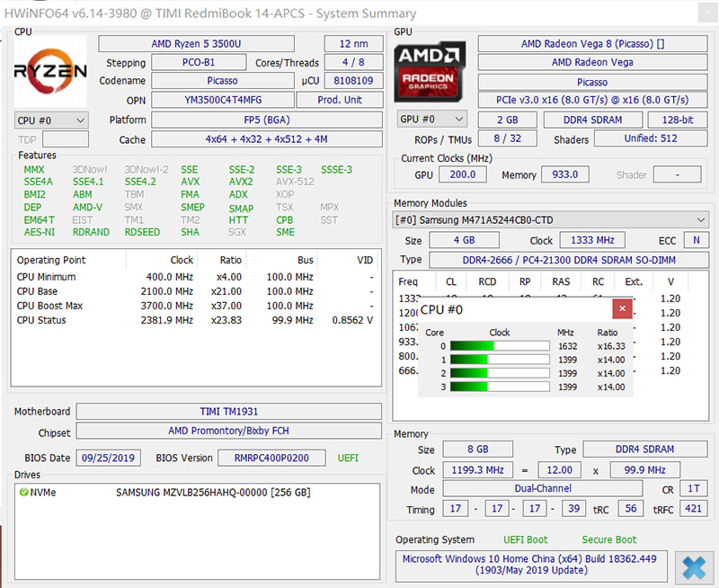Click the memory multiplier 12.00 field
The width and height of the screenshot is (719, 588).
[x=559, y=469]
